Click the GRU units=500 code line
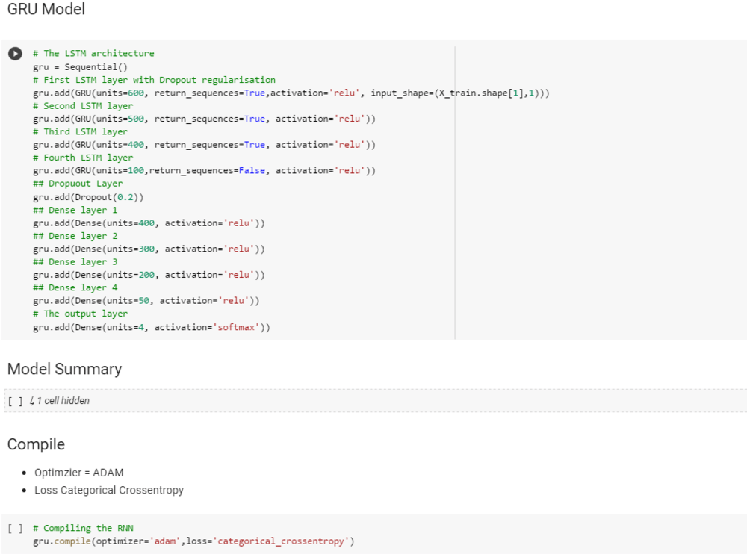 pyautogui.click(x=205, y=119)
